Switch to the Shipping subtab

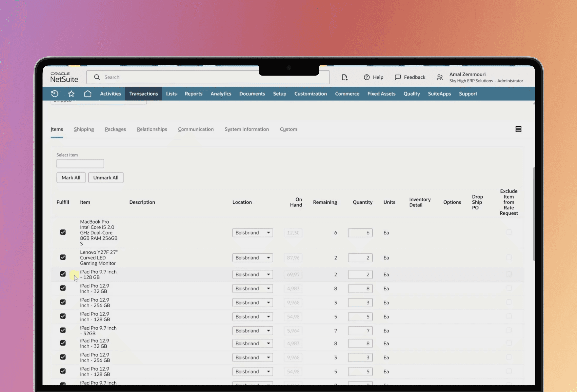pyautogui.click(x=84, y=129)
